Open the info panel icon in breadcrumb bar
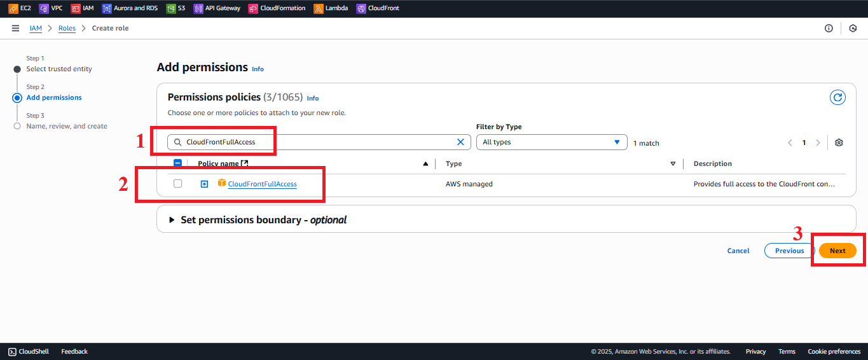868x360 pixels. (829, 28)
